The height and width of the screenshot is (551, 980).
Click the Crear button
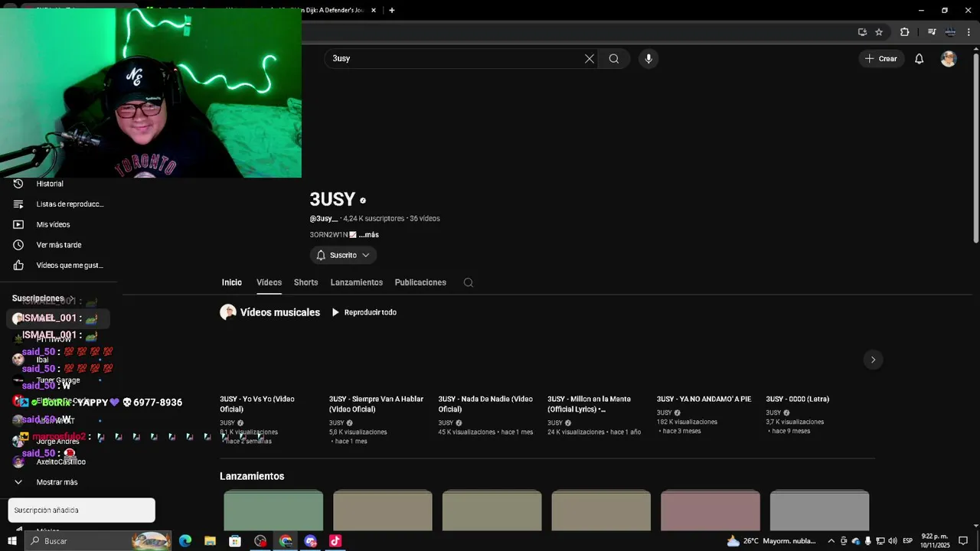click(881, 59)
